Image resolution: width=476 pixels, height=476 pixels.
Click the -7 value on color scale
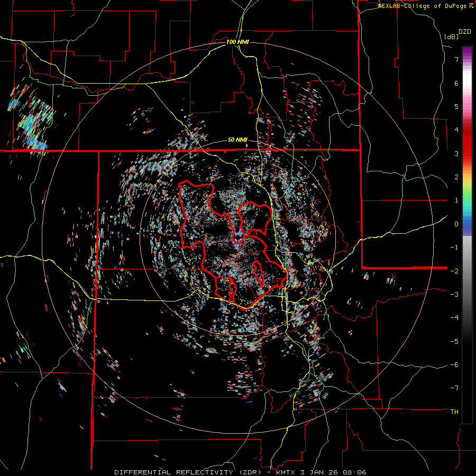click(454, 388)
